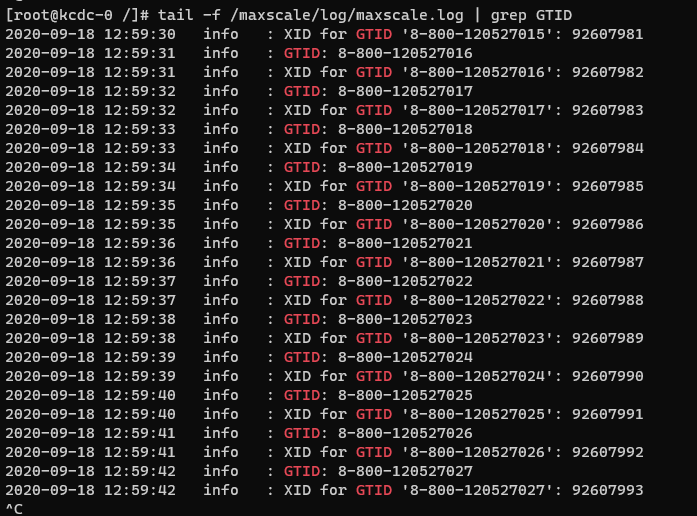Image resolution: width=697 pixels, height=516 pixels.
Task: Click the unquoted GTID value 8-800-120527021
Action: [405, 243]
